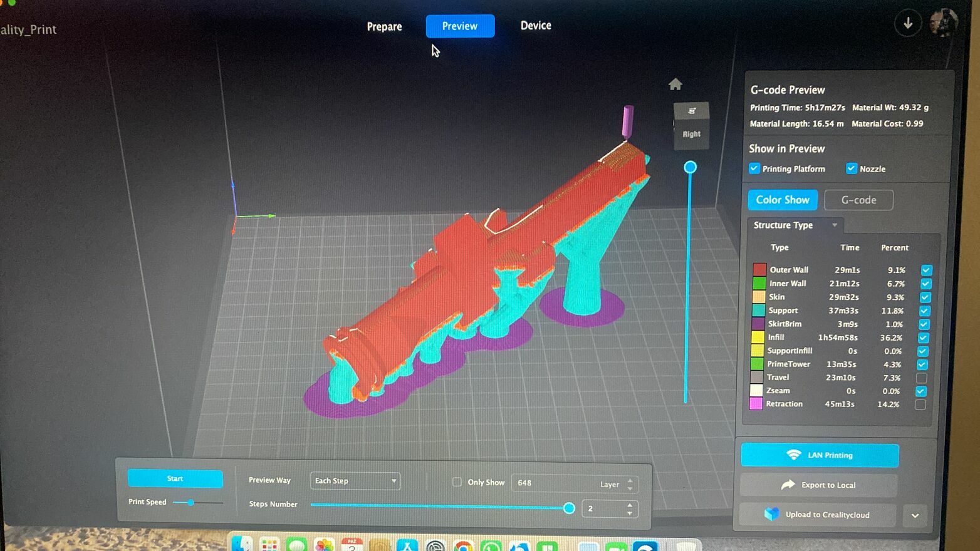This screenshot has width=980, height=551.
Task: Open App Store from the dock
Action: coord(407,545)
